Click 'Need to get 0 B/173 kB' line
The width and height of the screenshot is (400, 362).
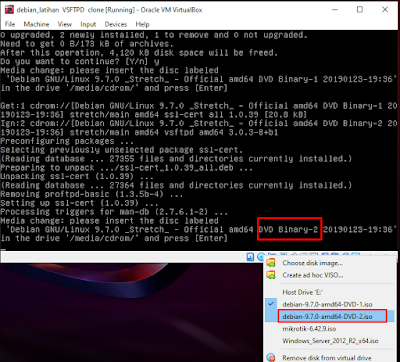[87, 44]
